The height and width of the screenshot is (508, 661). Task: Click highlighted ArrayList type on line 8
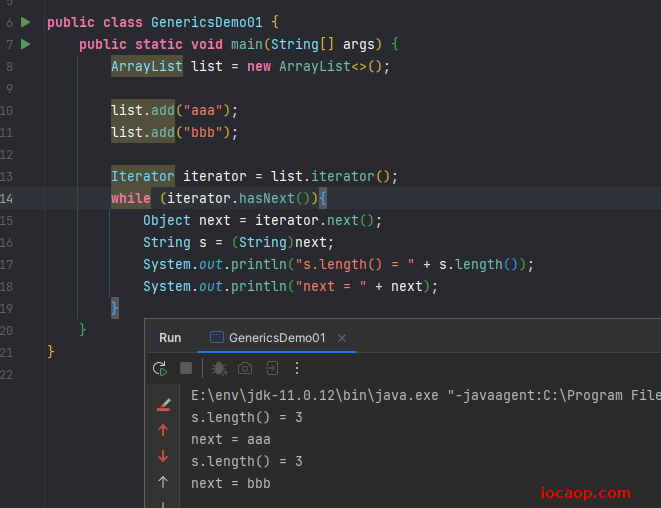pos(147,66)
